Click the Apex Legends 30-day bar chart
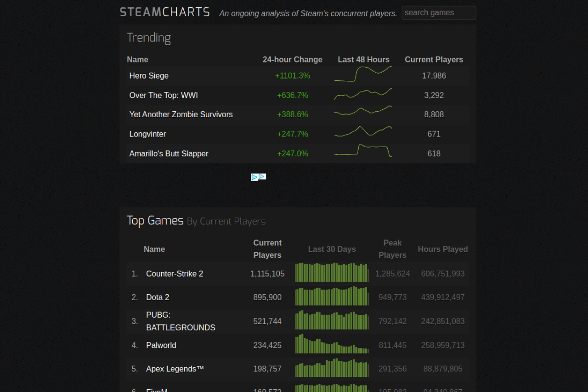The width and height of the screenshot is (588, 392). 332,368
